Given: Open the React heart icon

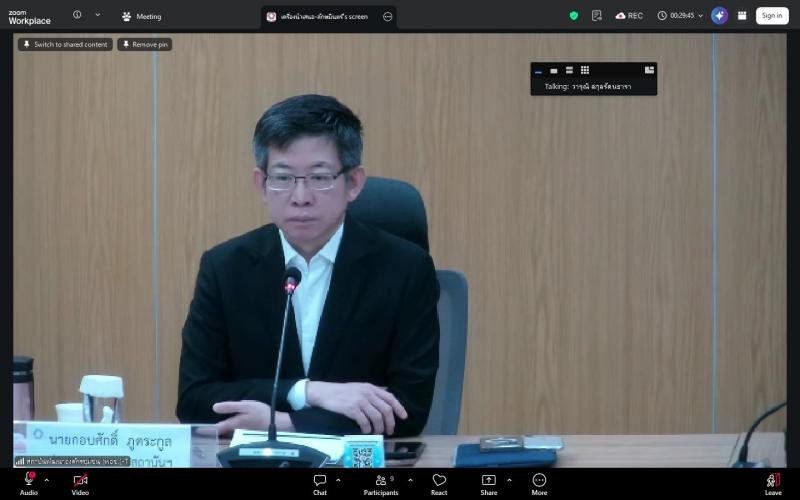Looking at the screenshot, I should click(439, 484).
